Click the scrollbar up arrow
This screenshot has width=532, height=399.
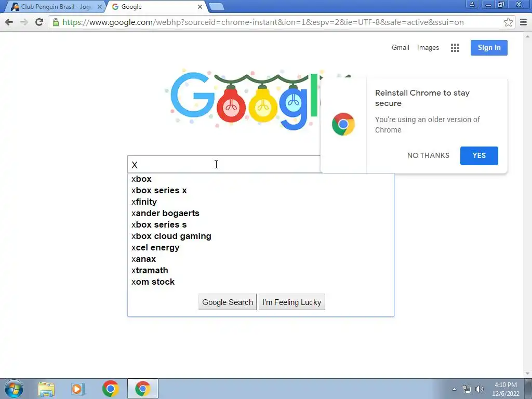pos(528,36)
